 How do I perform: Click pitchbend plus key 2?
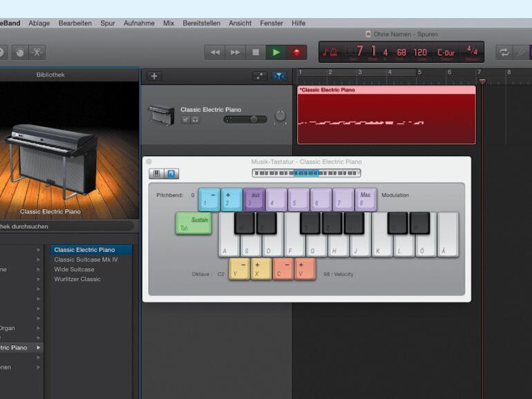point(231,199)
